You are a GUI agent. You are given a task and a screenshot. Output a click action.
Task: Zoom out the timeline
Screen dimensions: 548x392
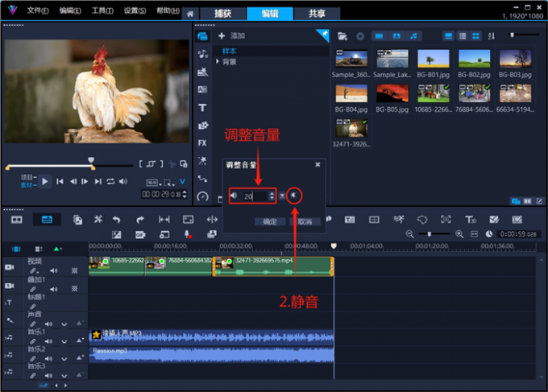point(409,234)
